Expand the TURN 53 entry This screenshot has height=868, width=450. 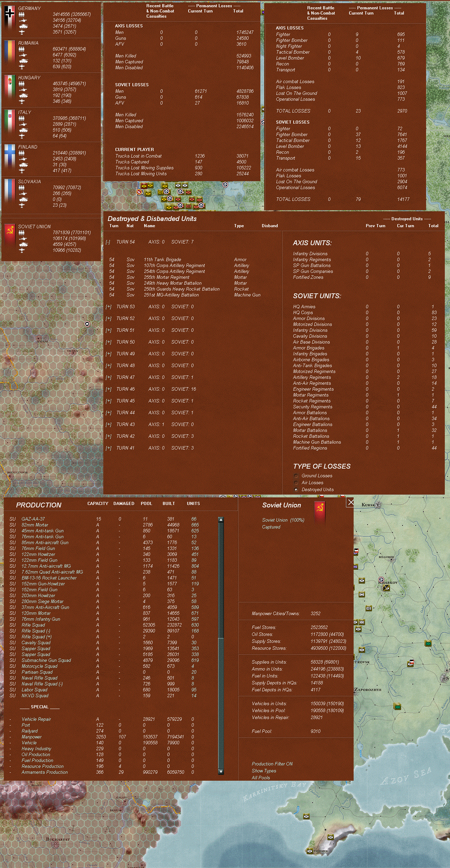click(109, 307)
